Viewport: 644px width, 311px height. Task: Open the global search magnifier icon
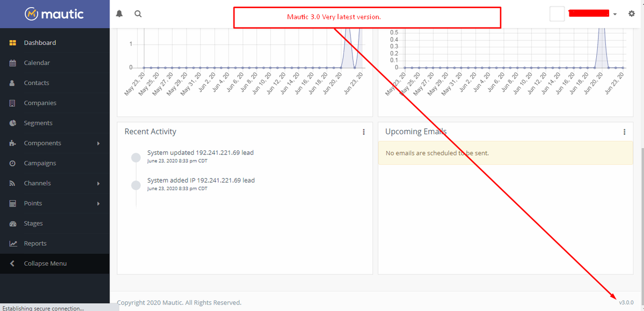[x=138, y=14]
